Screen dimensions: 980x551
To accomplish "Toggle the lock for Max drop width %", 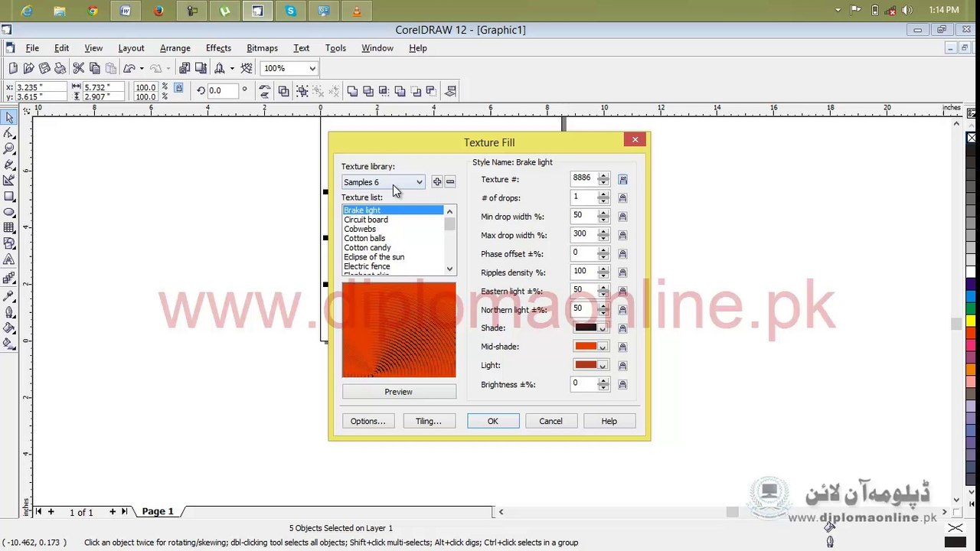I will coord(622,236).
